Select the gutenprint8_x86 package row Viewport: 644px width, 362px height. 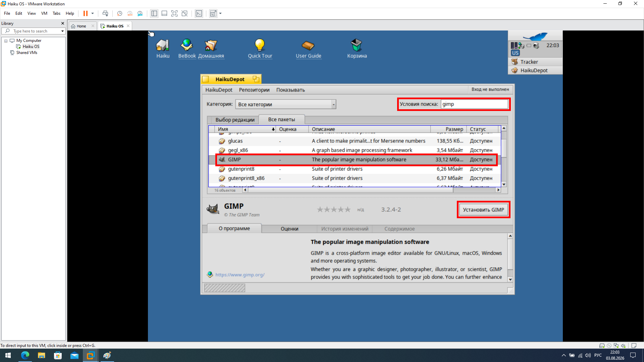pyautogui.click(x=355, y=178)
